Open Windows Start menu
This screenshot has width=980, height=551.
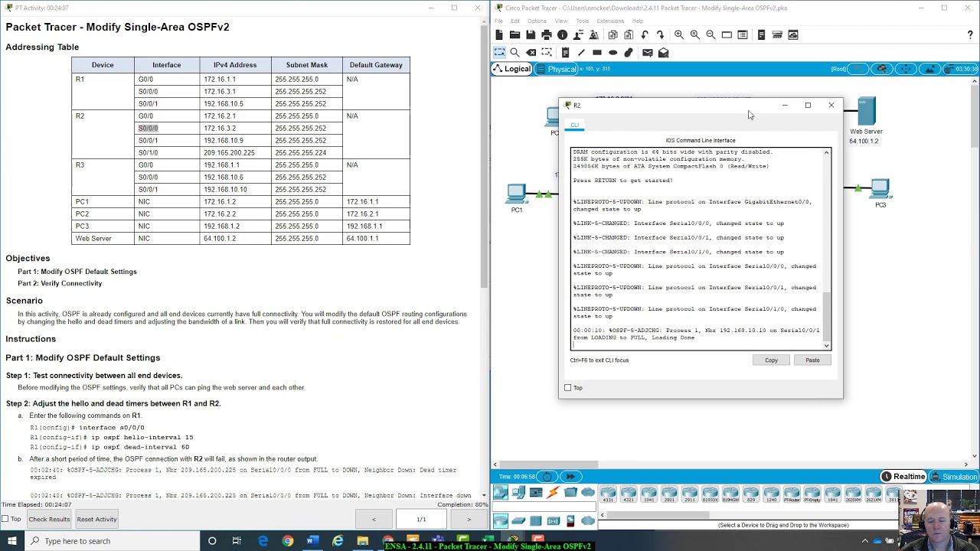click(x=13, y=541)
